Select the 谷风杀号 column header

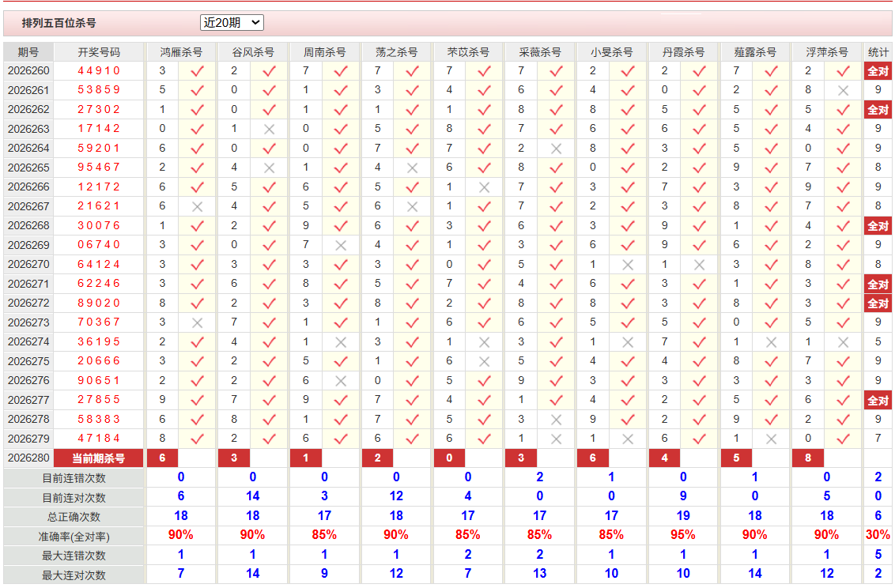tap(253, 52)
